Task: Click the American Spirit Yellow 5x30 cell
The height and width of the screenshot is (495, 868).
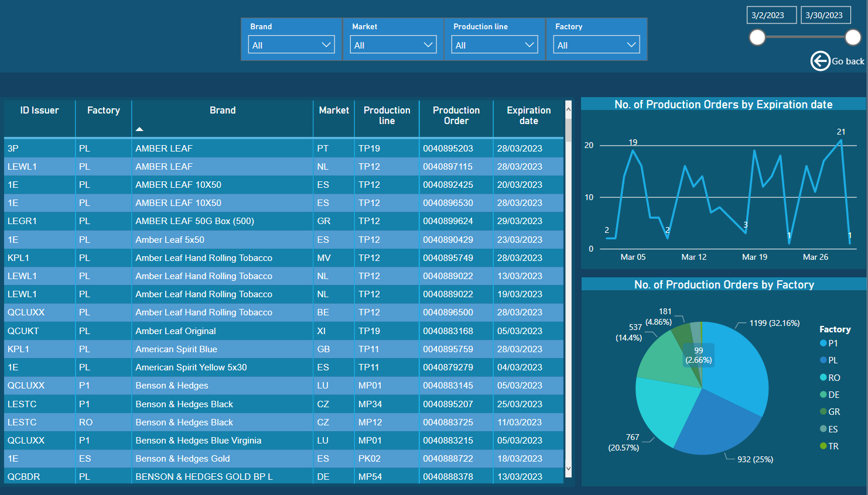Action: point(223,367)
